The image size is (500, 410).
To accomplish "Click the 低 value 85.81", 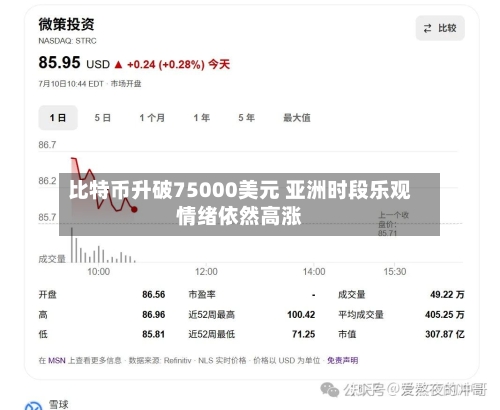I will click(154, 334).
